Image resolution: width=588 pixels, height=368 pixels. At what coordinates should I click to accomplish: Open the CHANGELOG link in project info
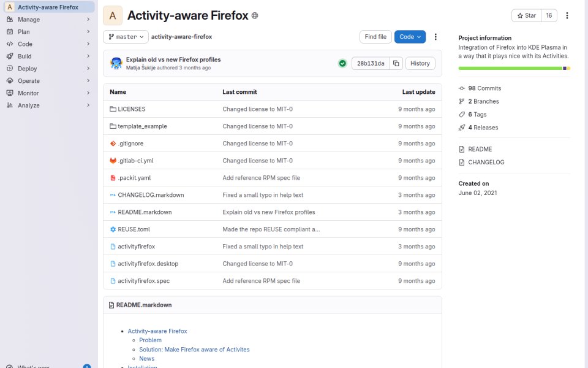pos(486,162)
